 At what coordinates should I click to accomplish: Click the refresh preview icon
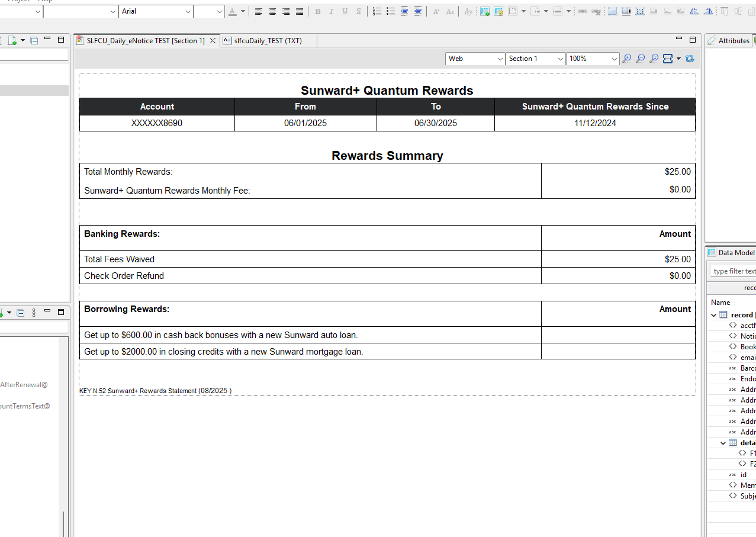(x=690, y=59)
